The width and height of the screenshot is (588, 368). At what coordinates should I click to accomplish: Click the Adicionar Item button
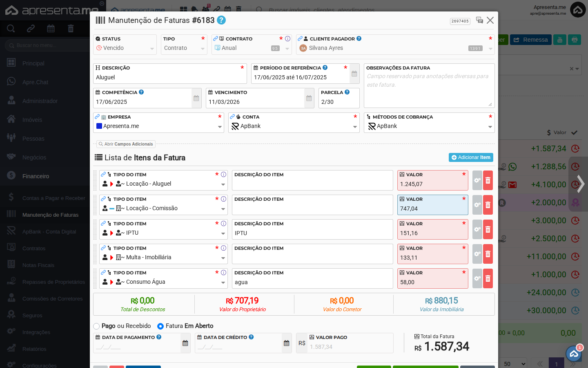[471, 157]
